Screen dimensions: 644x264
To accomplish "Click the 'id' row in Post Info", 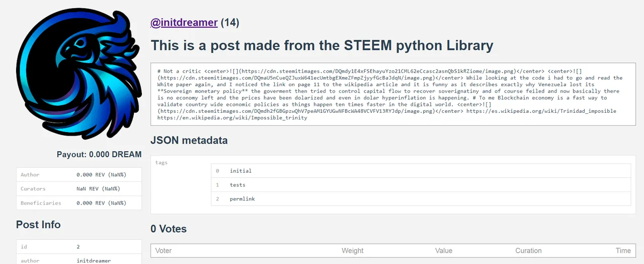I will 79,246.
